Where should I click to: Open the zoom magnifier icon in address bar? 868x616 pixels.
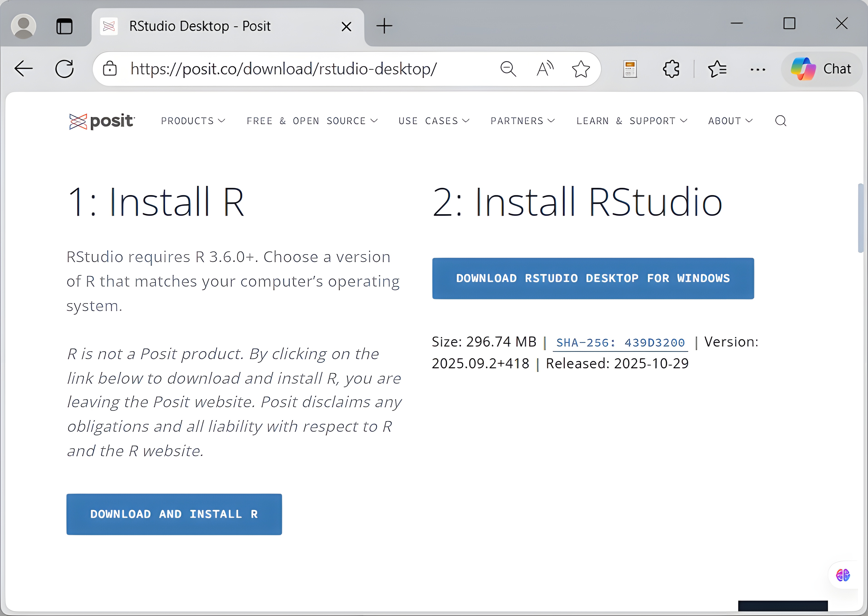pos(508,69)
